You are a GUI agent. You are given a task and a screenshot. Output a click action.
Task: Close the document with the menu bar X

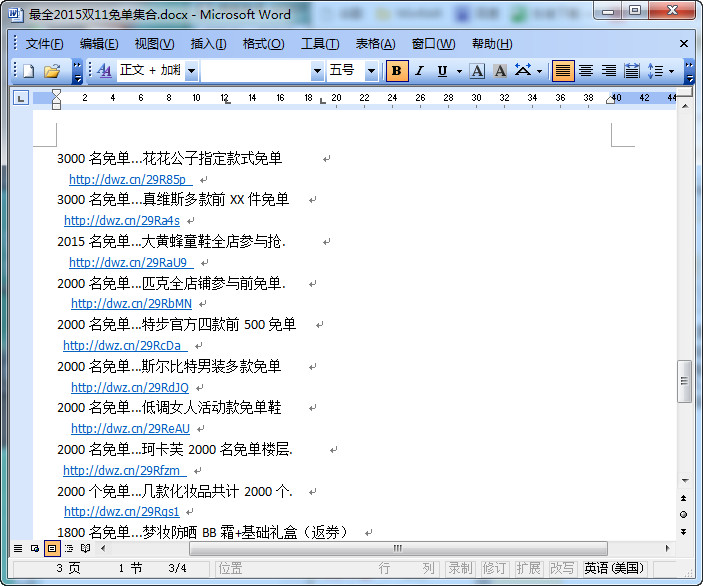(684, 43)
